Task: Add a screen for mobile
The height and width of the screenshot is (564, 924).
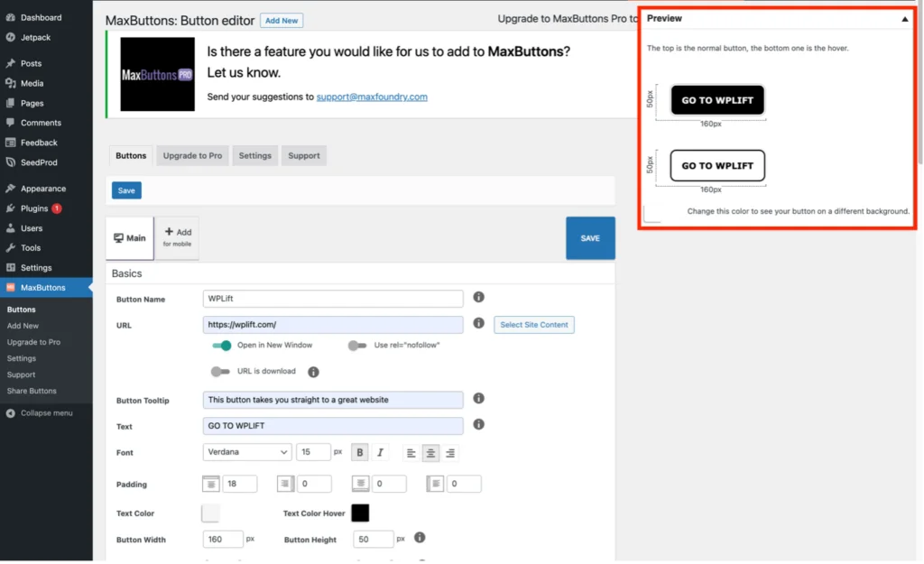Action: 178,237
